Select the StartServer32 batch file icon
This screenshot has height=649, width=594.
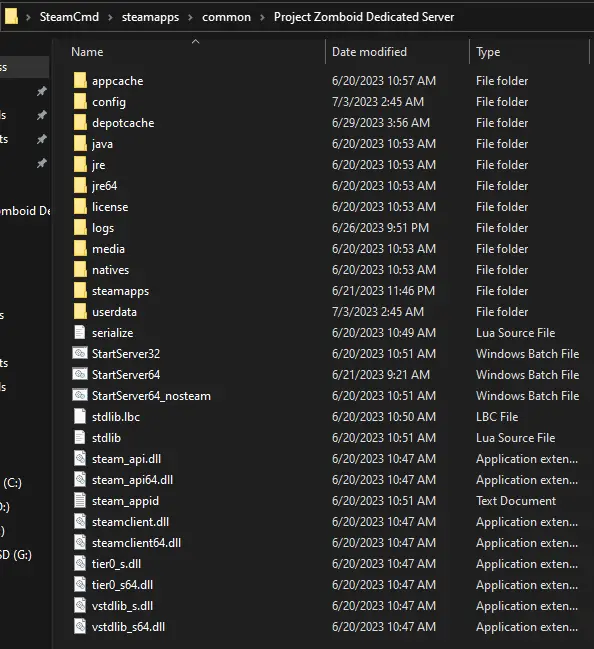click(80, 353)
